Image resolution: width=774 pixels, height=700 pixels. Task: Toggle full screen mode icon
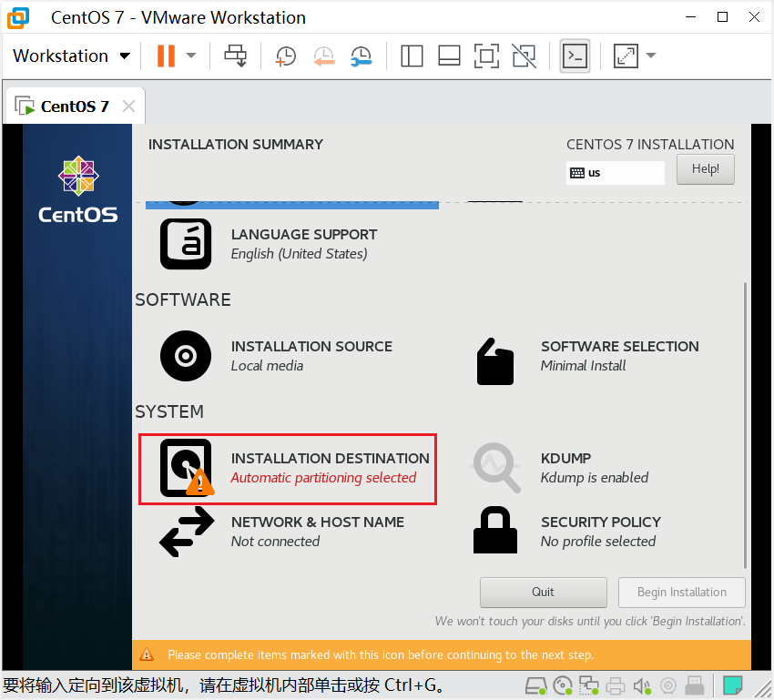point(486,56)
